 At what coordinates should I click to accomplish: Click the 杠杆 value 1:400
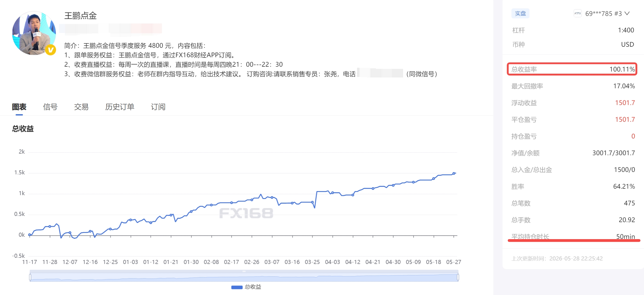pyautogui.click(x=626, y=30)
